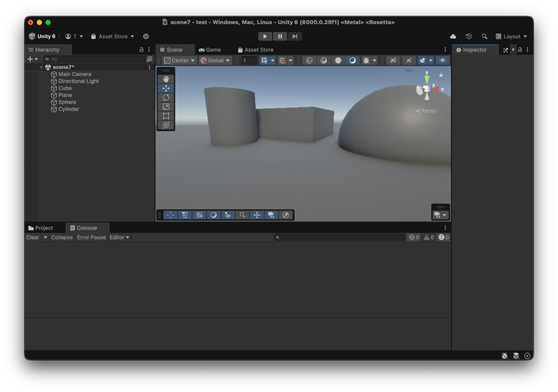The width and height of the screenshot is (558, 392).
Task: Click the Cloud services icon
Action: (453, 37)
